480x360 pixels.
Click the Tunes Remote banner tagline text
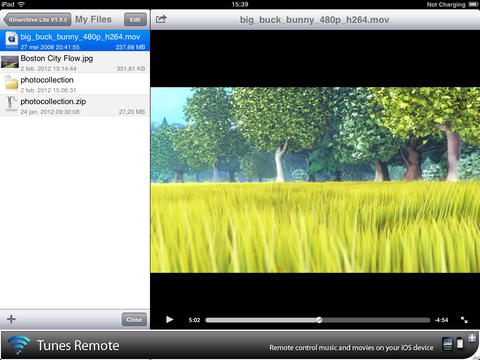(x=351, y=348)
